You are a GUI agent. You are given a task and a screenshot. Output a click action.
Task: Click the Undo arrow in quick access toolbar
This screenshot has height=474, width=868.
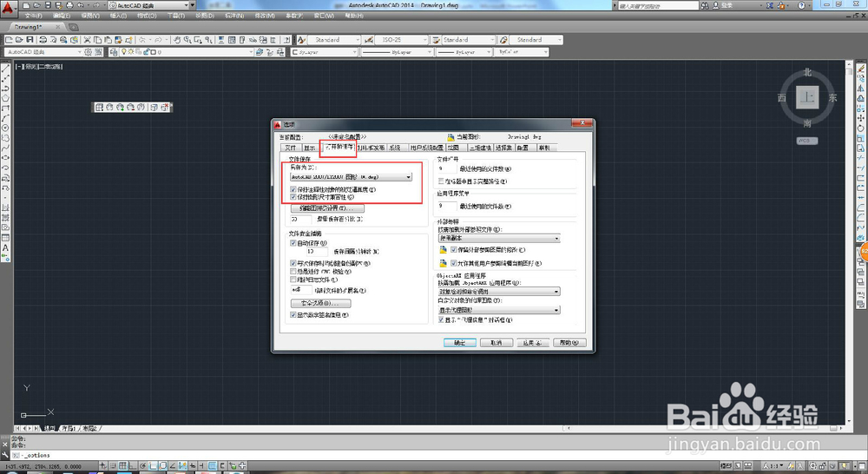pos(80,5)
